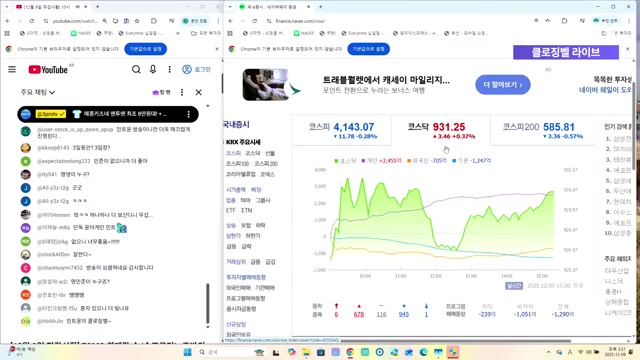Open 코스피100 in KRX sidebar
This screenshot has width=640, height=360.
click(237, 164)
